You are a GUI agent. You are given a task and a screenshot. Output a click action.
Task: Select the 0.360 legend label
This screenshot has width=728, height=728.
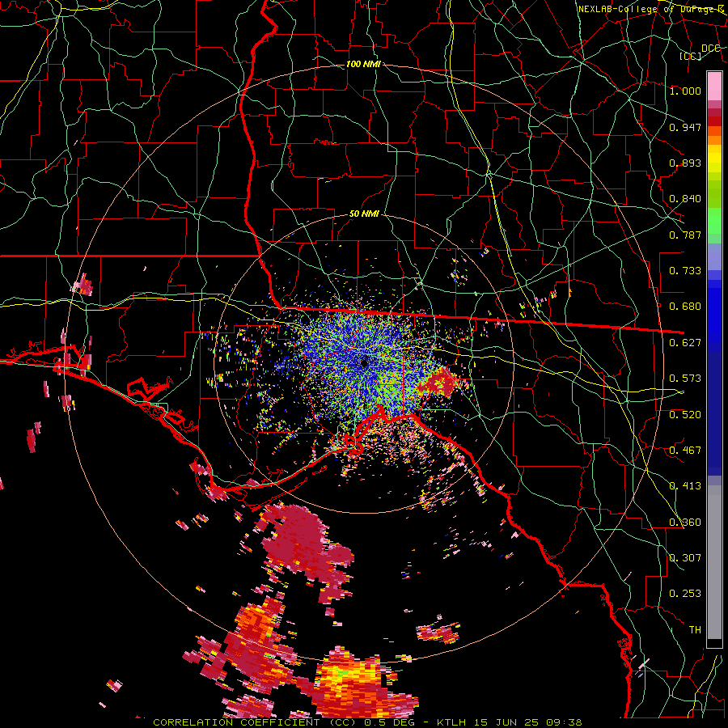(x=685, y=523)
